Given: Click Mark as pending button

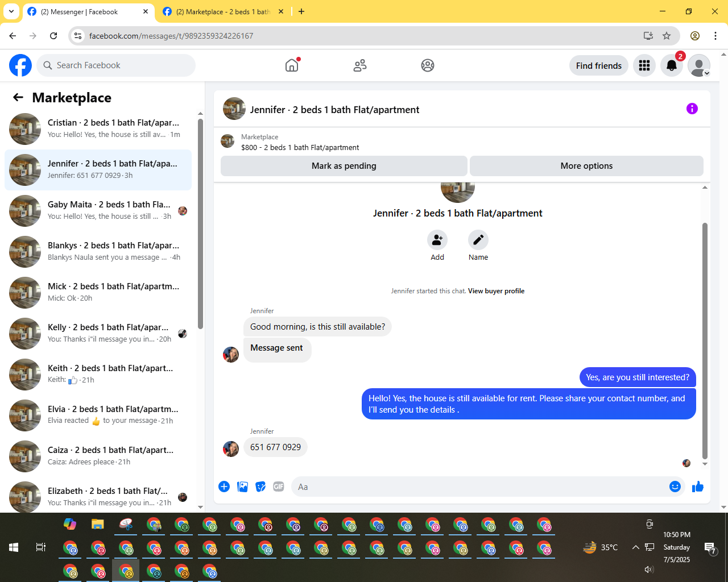Looking at the screenshot, I should [x=344, y=165].
